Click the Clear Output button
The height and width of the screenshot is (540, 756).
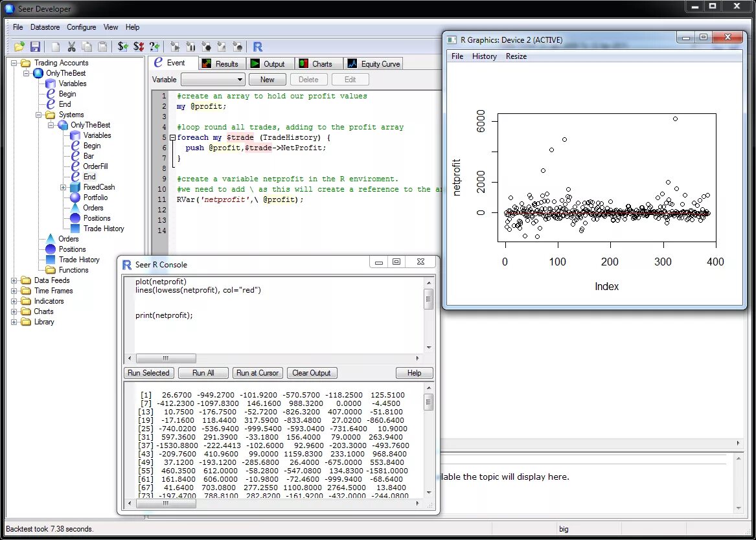click(312, 373)
